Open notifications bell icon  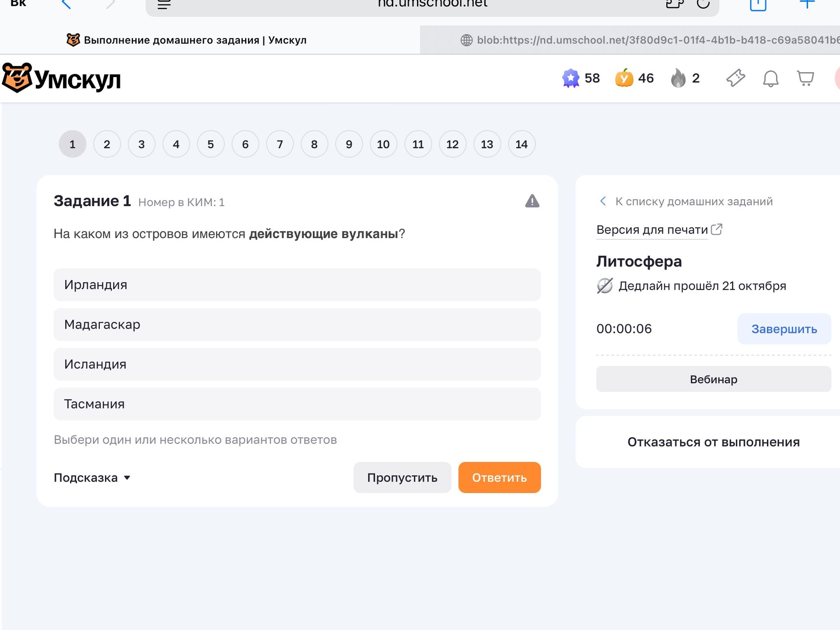point(771,79)
